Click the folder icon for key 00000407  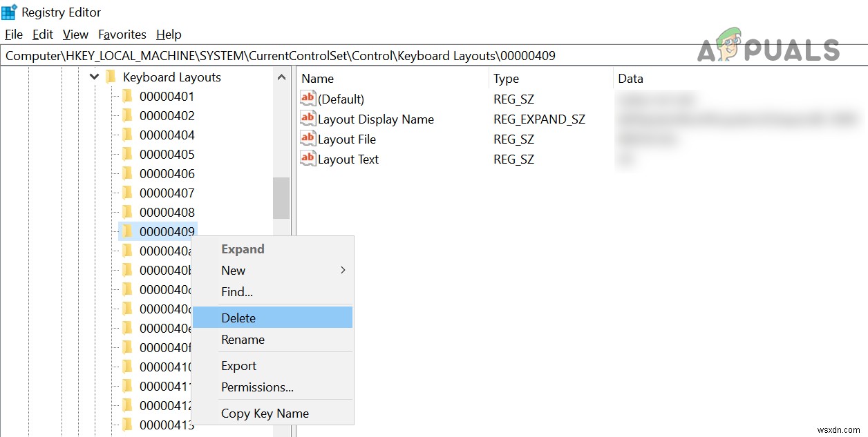pyautogui.click(x=127, y=193)
